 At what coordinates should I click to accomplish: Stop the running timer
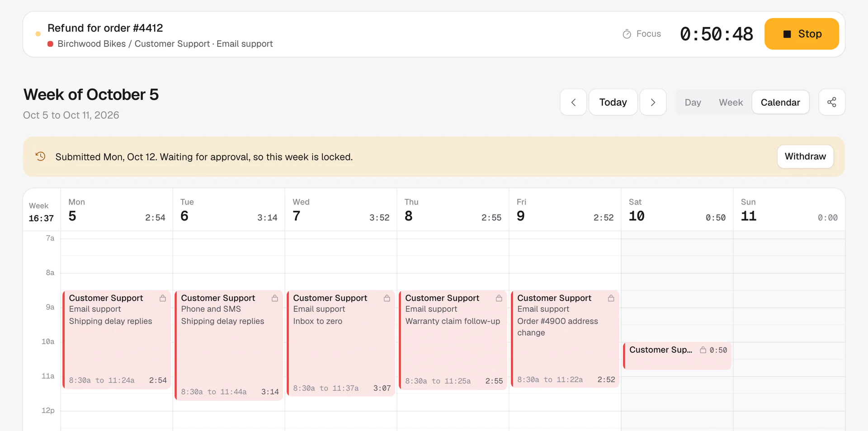pyautogui.click(x=802, y=34)
